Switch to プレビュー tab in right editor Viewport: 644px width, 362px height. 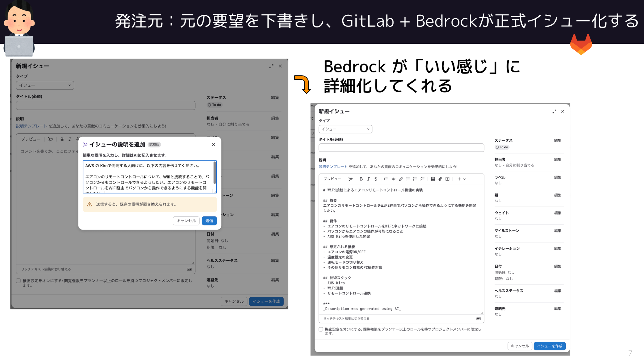tap(332, 179)
